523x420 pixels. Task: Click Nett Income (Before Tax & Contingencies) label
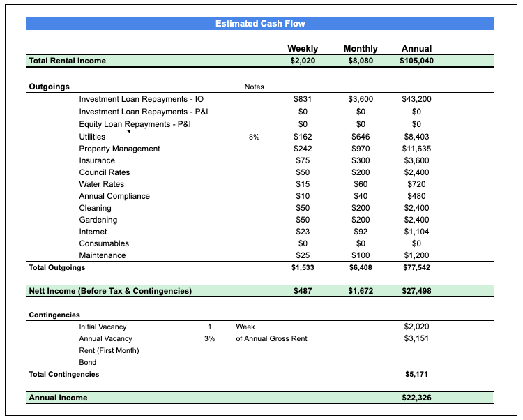(110, 291)
